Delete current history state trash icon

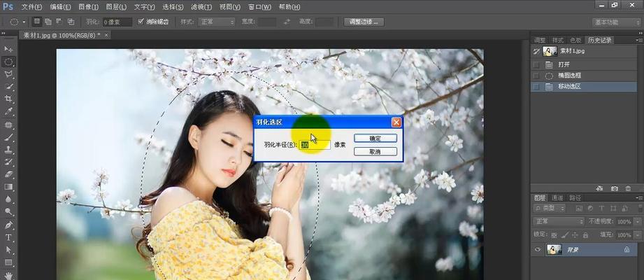(628, 188)
